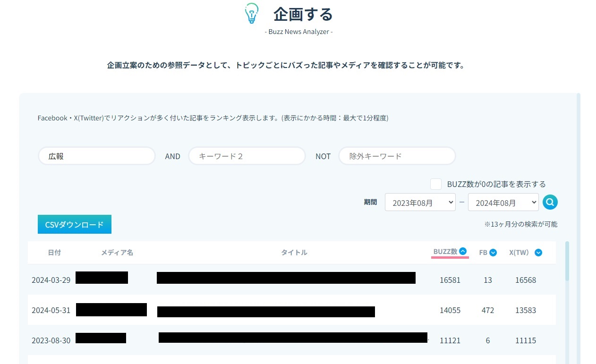This screenshot has width=596, height=364.
Task: Click the X(TW) column sort arrow
Action: point(538,253)
